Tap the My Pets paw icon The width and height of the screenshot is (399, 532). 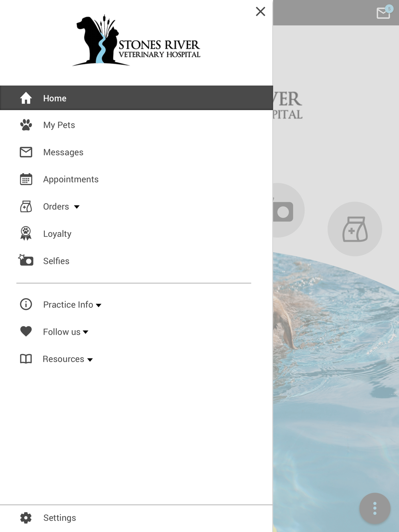tap(26, 125)
